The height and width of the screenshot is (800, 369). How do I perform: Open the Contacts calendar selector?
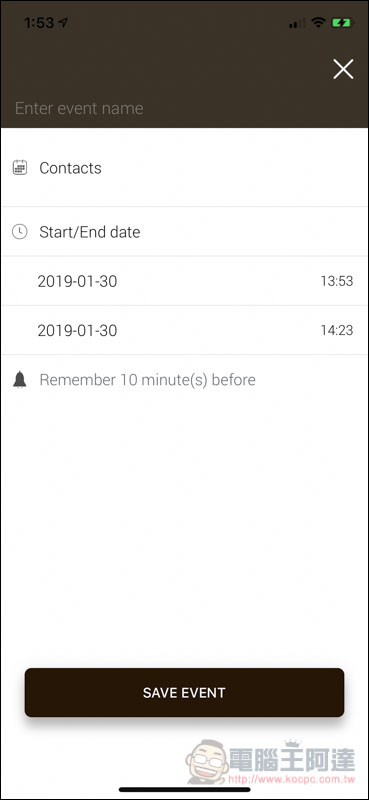(x=184, y=168)
